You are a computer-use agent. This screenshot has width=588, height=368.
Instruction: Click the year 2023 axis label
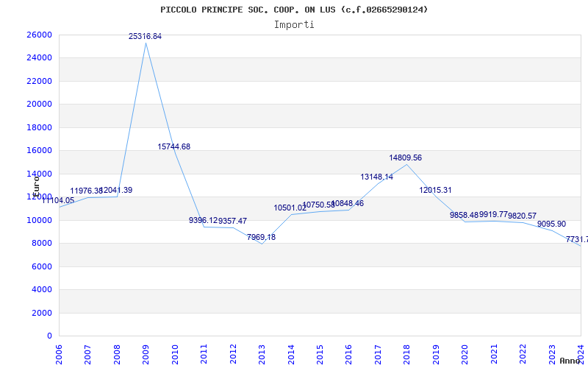[552, 355]
